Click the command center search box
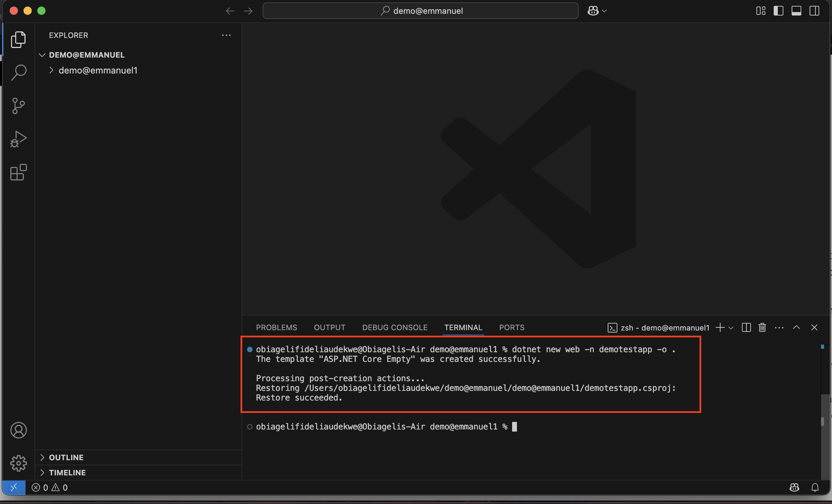832x504 pixels. pyautogui.click(x=420, y=11)
